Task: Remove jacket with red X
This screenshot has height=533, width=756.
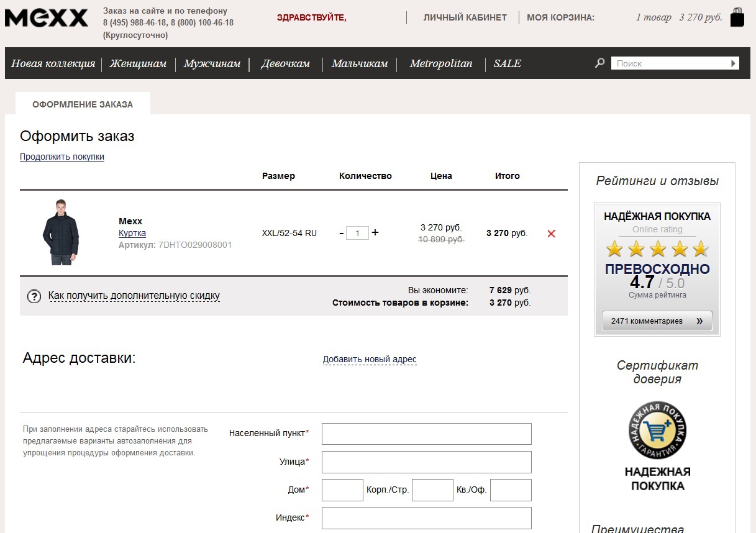Action: 551,234
